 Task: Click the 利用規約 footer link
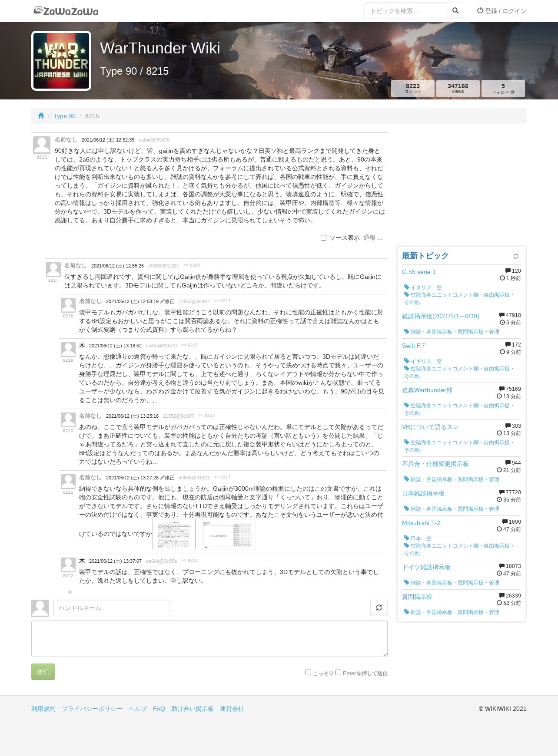[43, 709]
